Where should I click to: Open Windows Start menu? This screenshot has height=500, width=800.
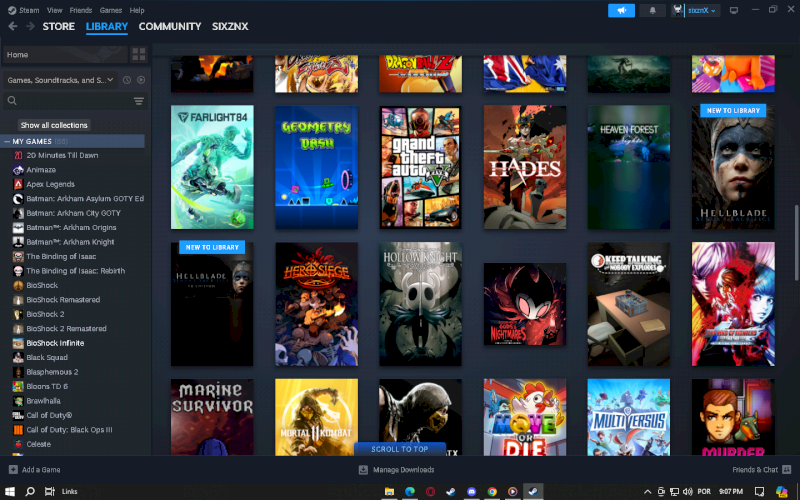(x=10, y=491)
